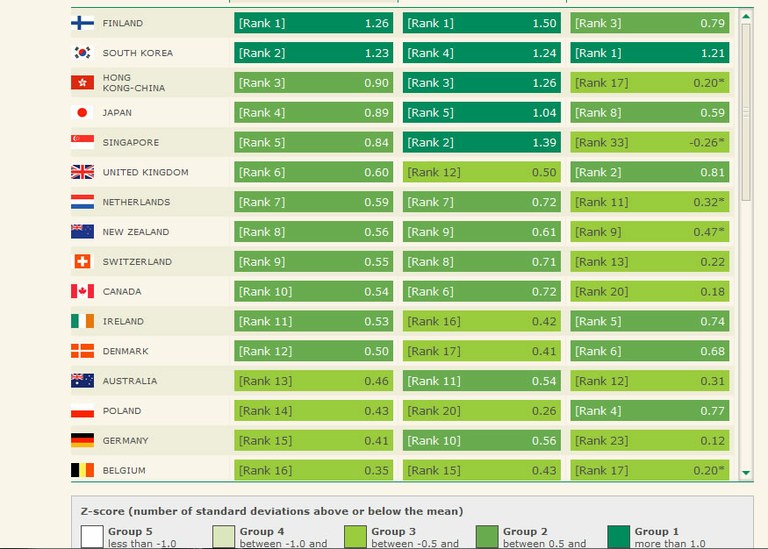This screenshot has height=549, width=768.
Task: Select the Singapore flag icon
Action: point(82,142)
